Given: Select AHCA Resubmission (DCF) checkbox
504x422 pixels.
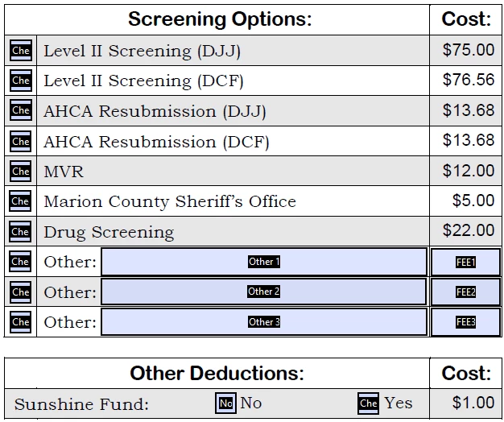Looking at the screenshot, I should pyautogui.click(x=20, y=142).
